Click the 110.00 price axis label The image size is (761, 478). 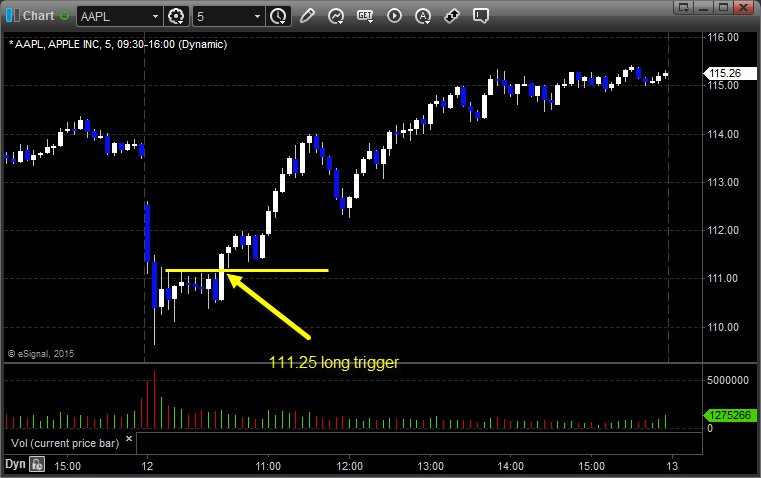click(x=723, y=327)
